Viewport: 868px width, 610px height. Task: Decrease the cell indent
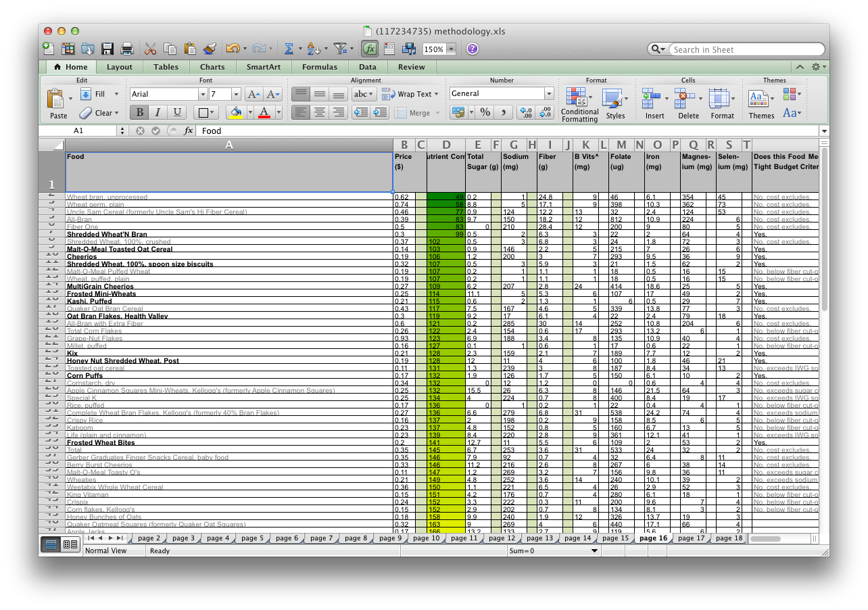point(361,112)
